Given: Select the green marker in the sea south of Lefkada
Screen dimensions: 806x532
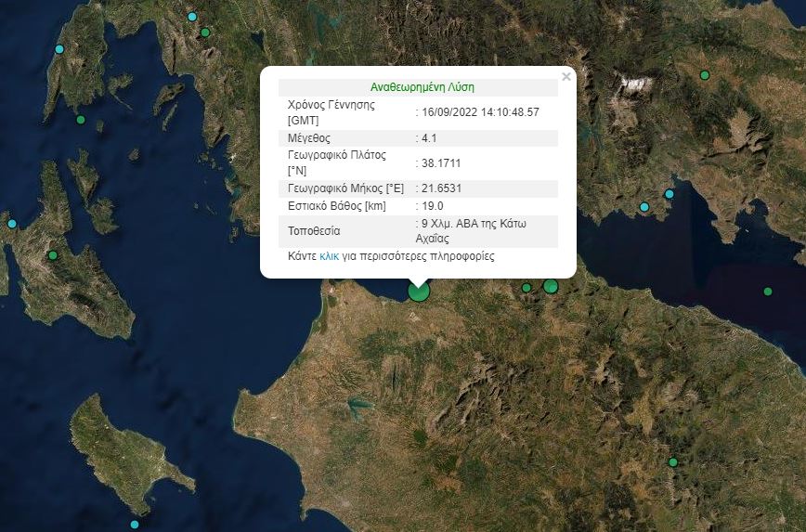Looking at the screenshot, I should [x=81, y=120].
